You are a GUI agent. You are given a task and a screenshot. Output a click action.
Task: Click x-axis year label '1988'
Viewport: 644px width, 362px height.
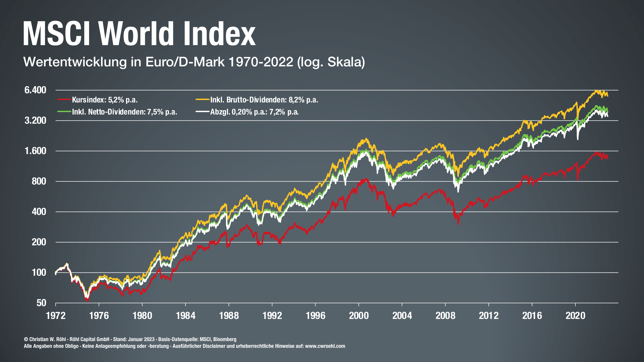tap(229, 316)
